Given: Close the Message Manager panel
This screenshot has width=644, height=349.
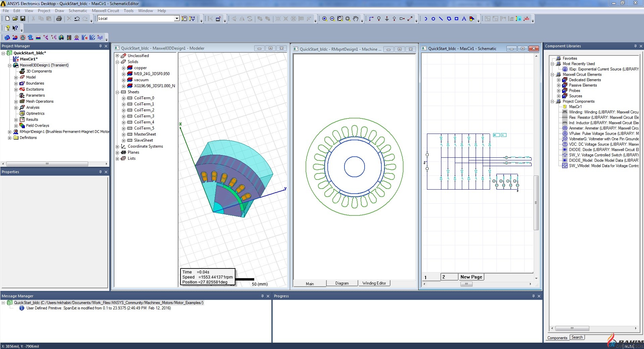Looking at the screenshot, I should pos(268,296).
